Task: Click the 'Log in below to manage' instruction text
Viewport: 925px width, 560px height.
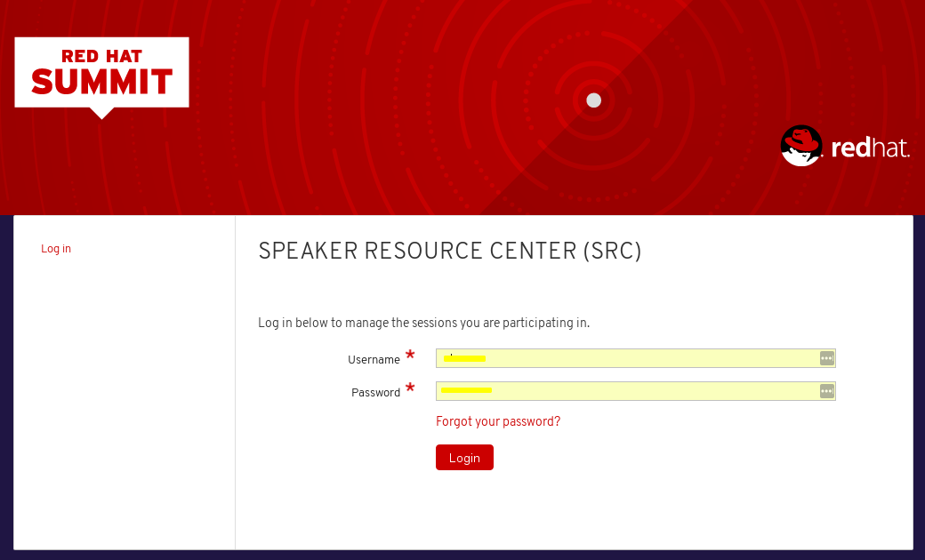Action: pos(423,323)
